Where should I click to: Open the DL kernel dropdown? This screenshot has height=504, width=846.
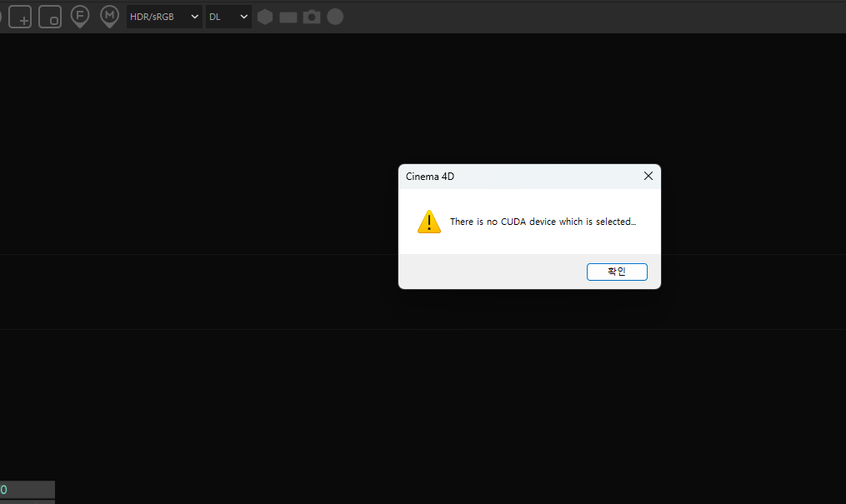(x=228, y=17)
